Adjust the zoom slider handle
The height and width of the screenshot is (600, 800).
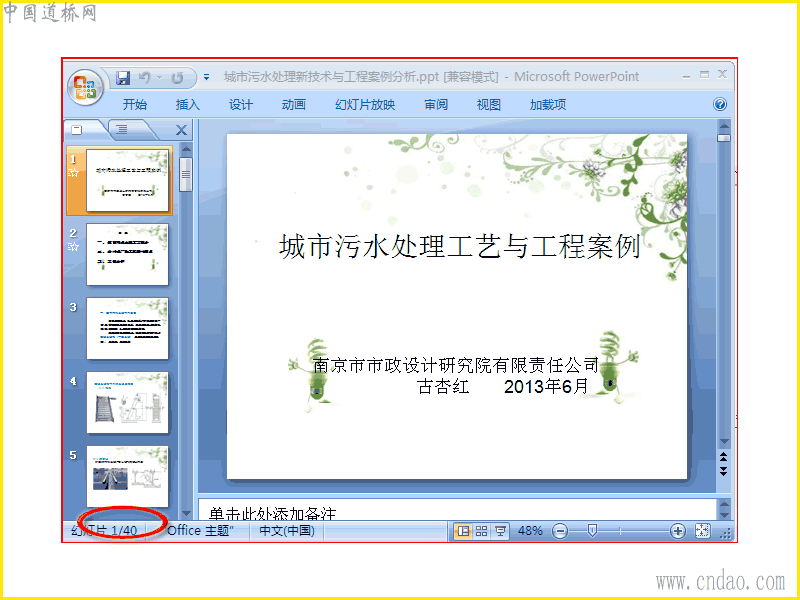tap(592, 531)
